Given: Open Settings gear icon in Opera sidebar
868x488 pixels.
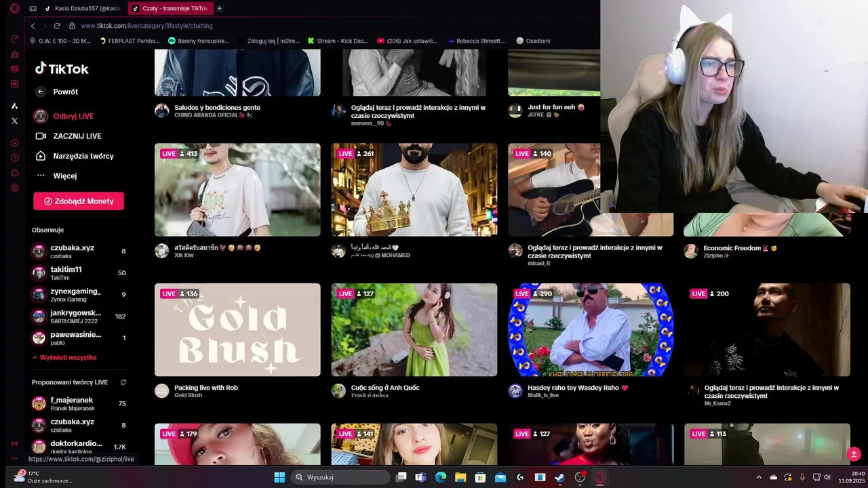Looking at the screenshot, I should click(x=15, y=188).
